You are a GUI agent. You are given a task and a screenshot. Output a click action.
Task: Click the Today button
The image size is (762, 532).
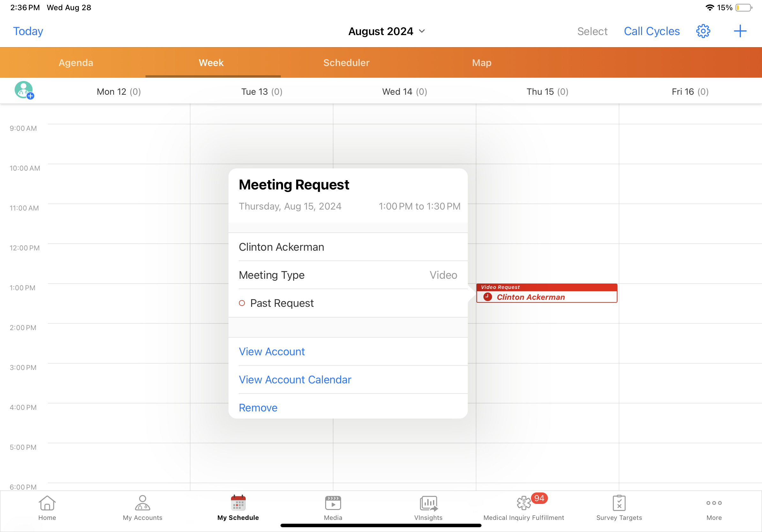point(28,31)
